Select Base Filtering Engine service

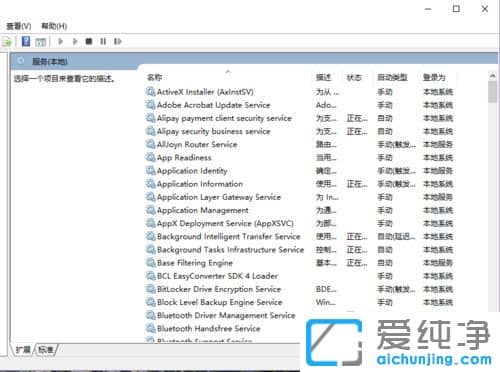pyautogui.click(x=195, y=263)
